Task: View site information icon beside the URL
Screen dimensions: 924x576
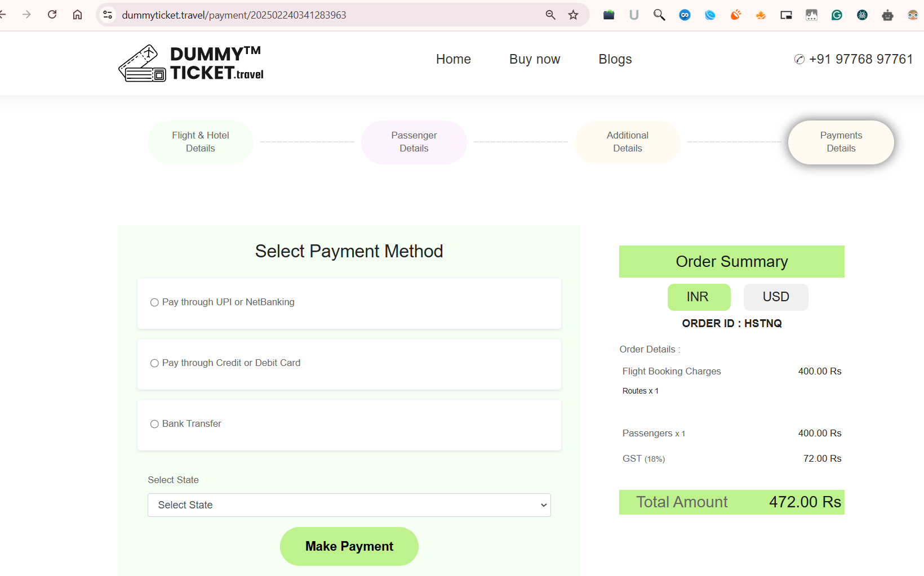Action: (x=108, y=15)
